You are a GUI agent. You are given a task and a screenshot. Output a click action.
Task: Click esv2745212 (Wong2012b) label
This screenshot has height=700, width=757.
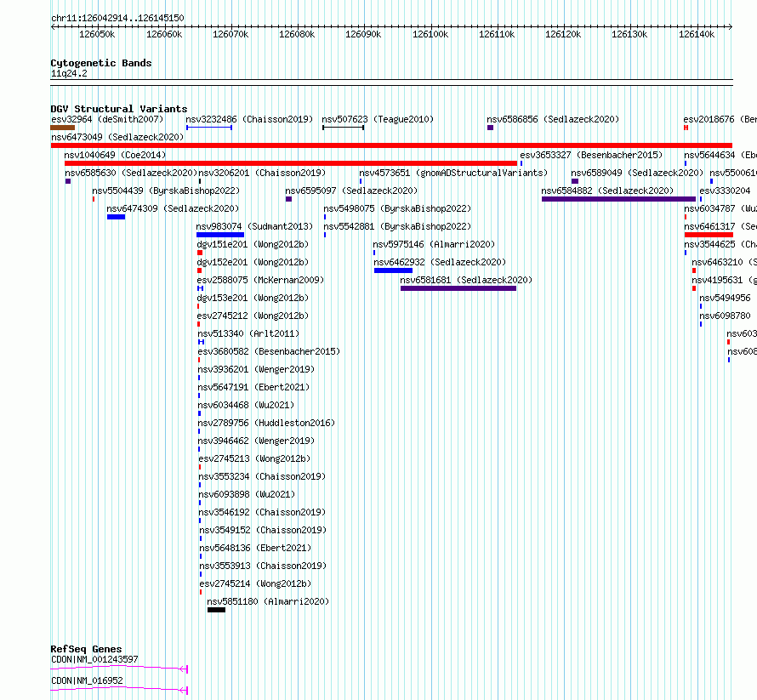point(253,316)
